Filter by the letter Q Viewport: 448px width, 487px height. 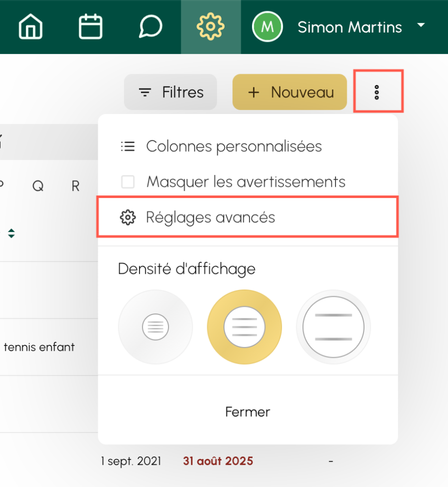pyautogui.click(x=38, y=186)
